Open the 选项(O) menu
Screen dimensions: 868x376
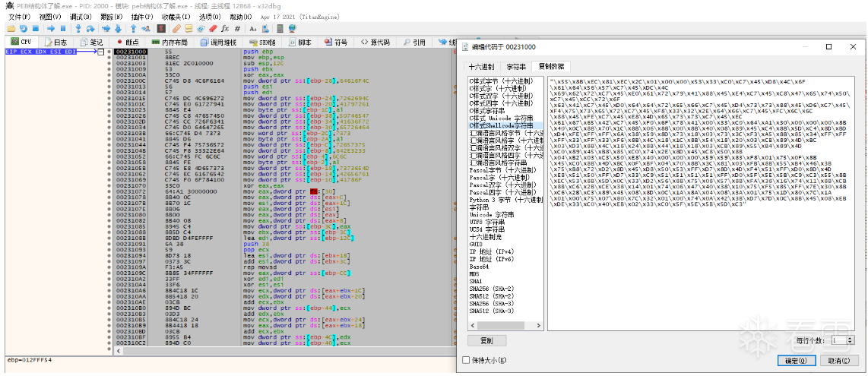[210, 17]
